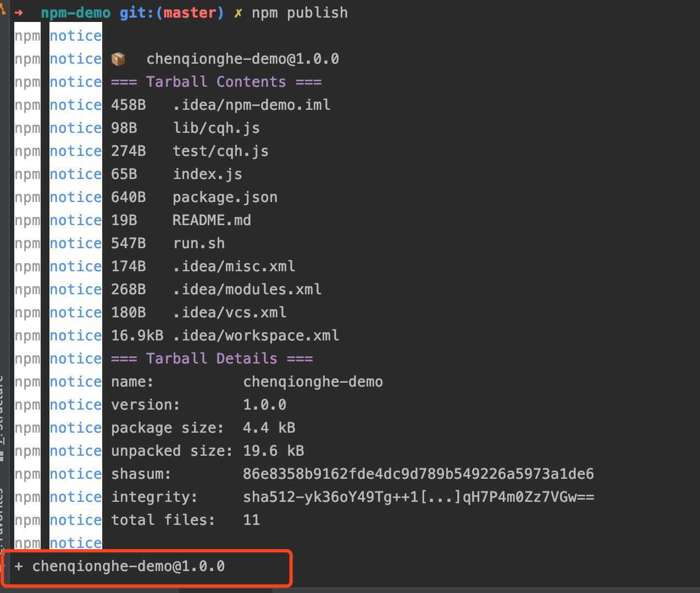Click the unpacked size value '19.6 kB'
The height and width of the screenshot is (593, 700).
pos(273,451)
